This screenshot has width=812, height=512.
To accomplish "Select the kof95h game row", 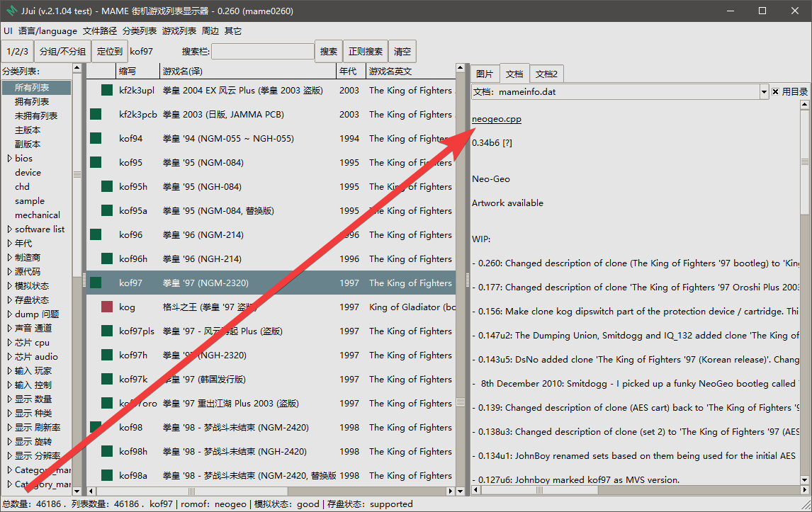I will 271,186.
